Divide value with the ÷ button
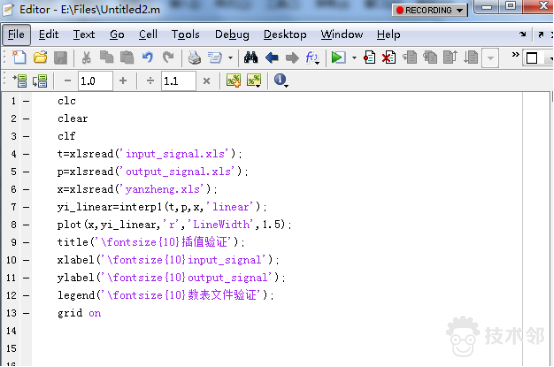The image size is (554, 367). pyautogui.click(x=150, y=81)
